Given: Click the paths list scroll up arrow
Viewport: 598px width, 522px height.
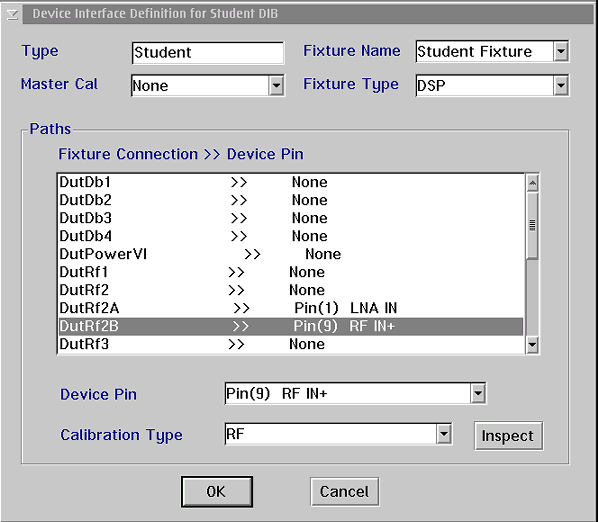Looking at the screenshot, I should [x=532, y=183].
